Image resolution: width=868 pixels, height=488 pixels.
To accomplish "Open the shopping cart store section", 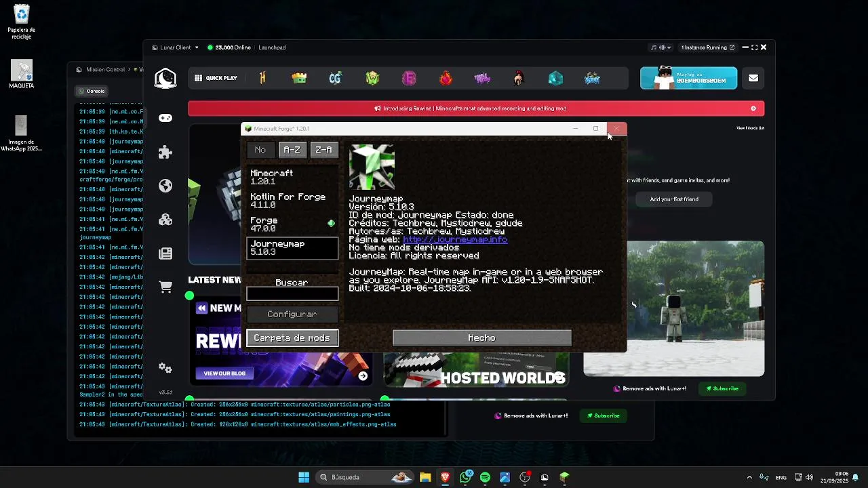I will coord(165,287).
